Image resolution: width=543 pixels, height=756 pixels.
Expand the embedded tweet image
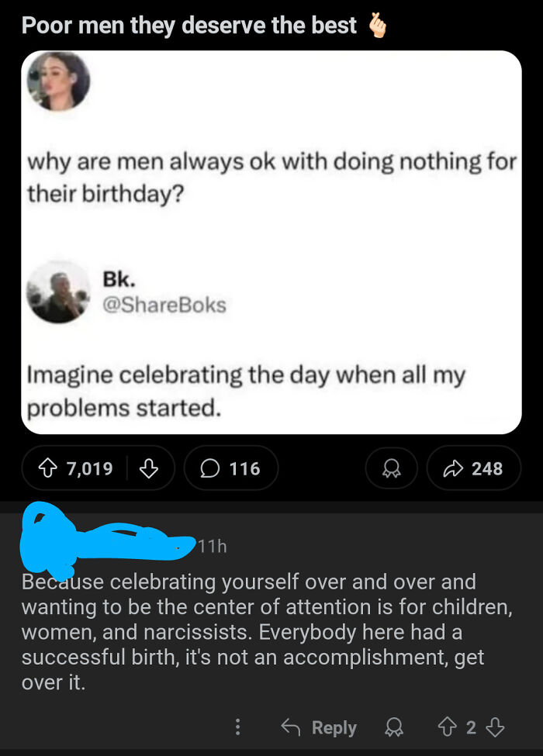click(x=271, y=240)
